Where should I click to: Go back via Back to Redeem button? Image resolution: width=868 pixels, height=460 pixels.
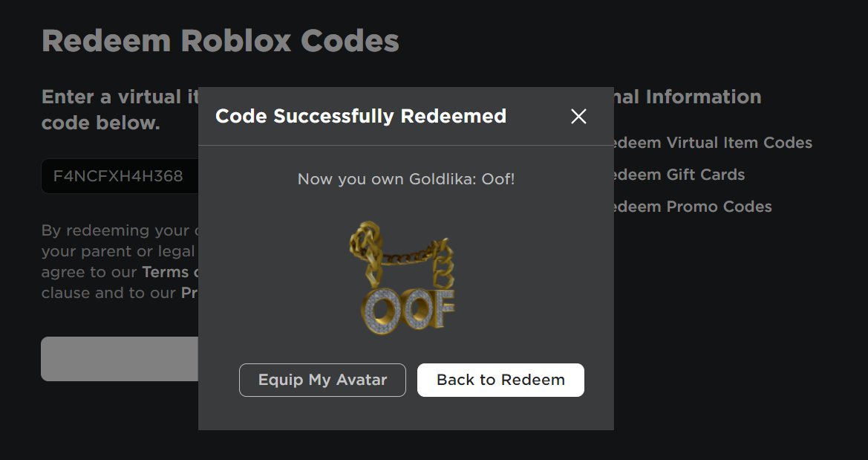click(x=500, y=380)
